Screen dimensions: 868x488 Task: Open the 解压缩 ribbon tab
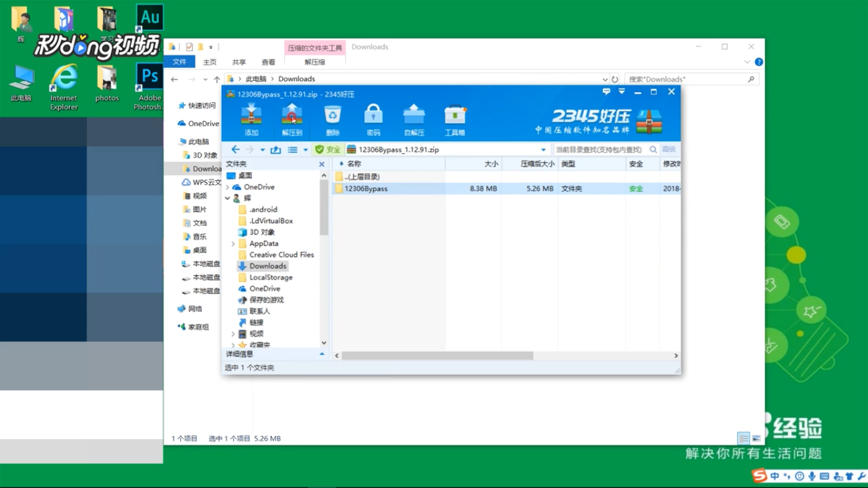pyautogui.click(x=315, y=62)
